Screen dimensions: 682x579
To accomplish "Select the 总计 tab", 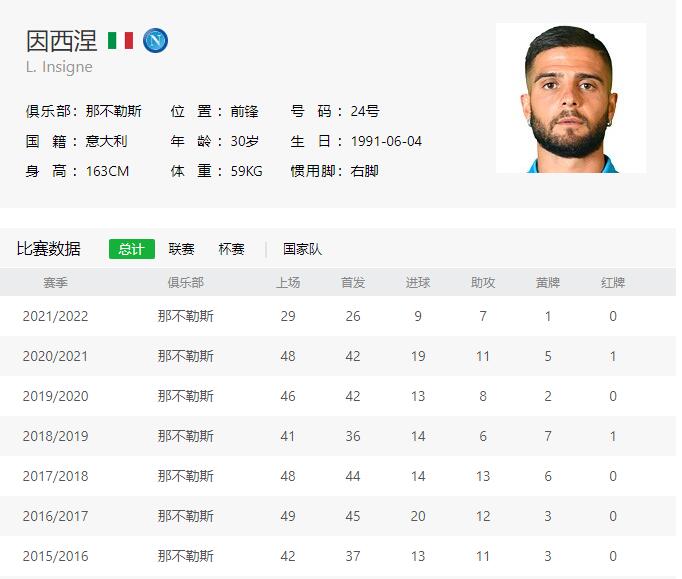I will click(131, 249).
